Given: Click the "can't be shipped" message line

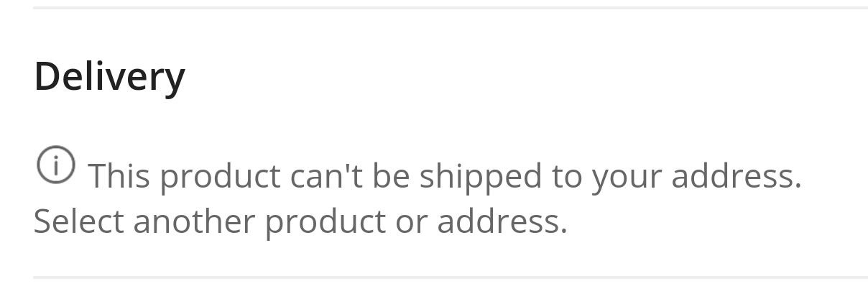Looking at the screenshot, I should coord(444,176).
